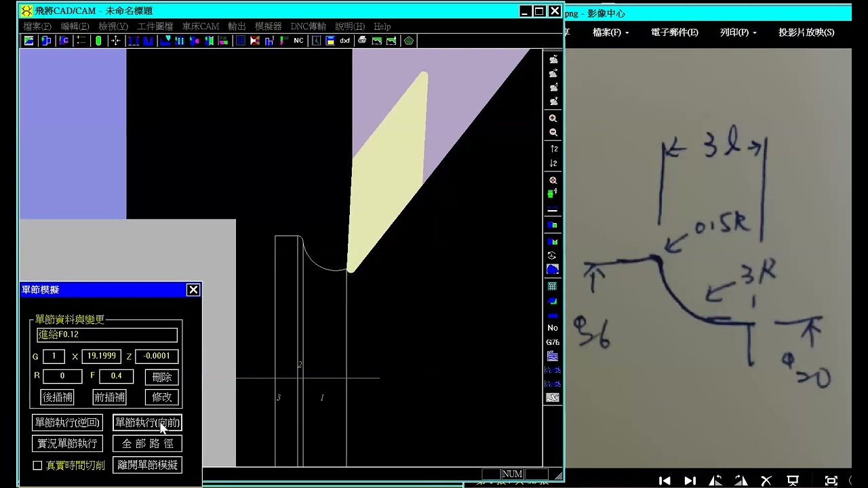Click the Z value field showing -0.0001

click(x=157, y=357)
